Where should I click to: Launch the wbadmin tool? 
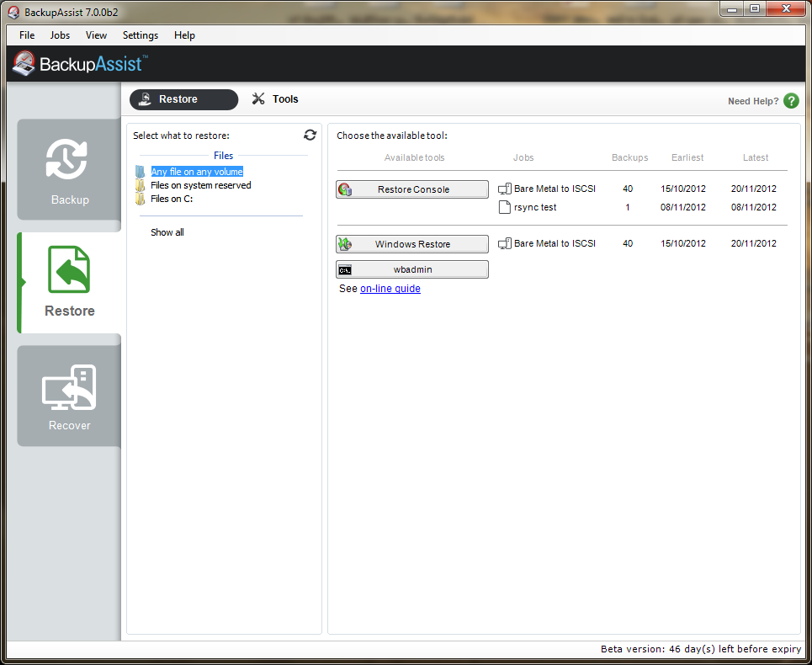pyautogui.click(x=412, y=269)
